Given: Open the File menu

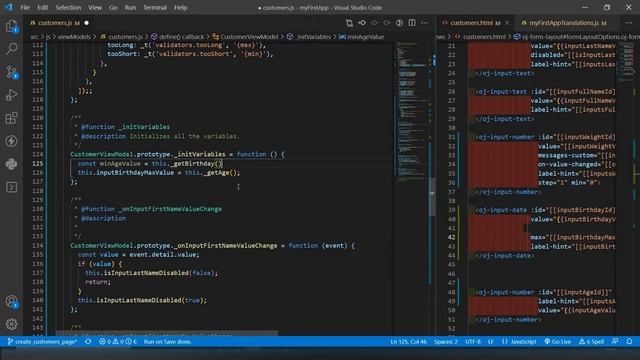Looking at the screenshot, I should [25, 7].
